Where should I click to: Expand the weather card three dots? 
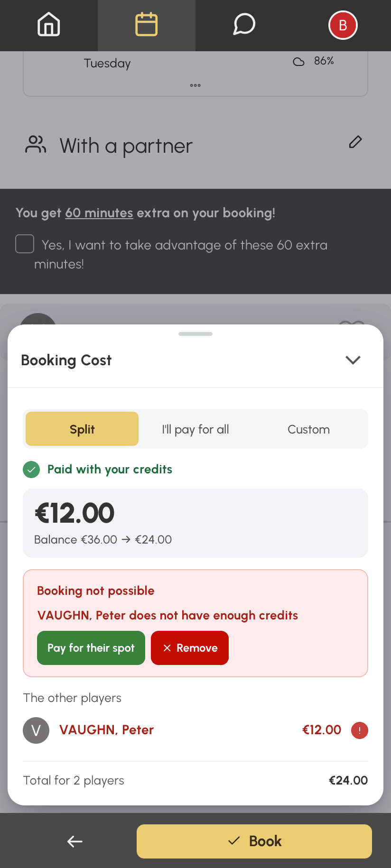195,85
